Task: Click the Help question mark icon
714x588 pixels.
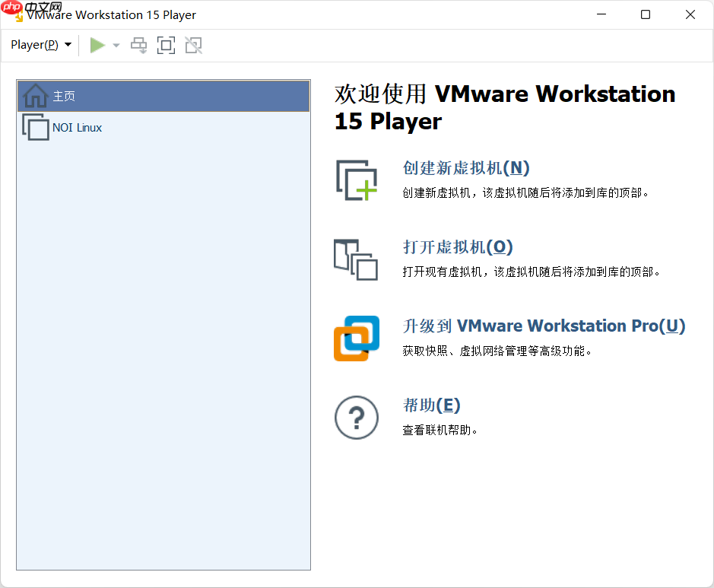Action: pos(356,418)
